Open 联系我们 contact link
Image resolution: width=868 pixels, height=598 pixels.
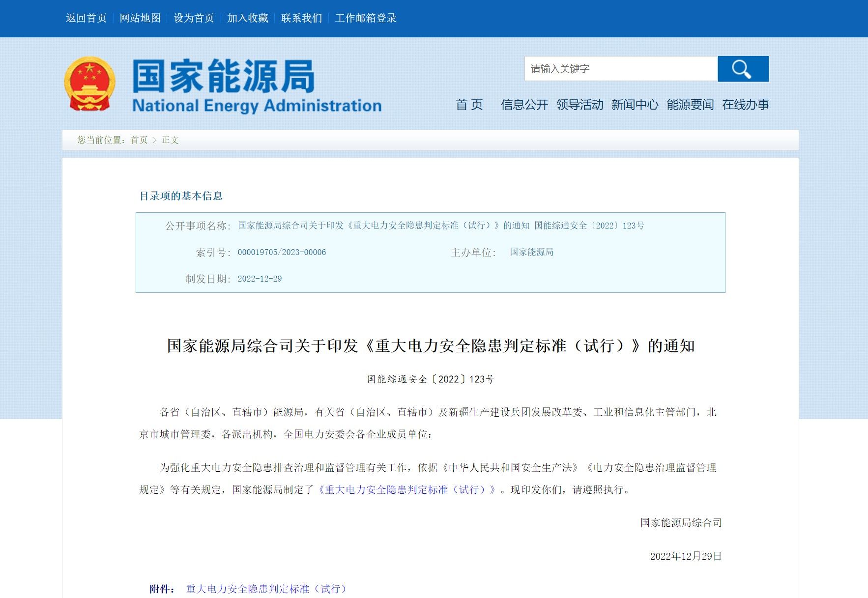(301, 18)
